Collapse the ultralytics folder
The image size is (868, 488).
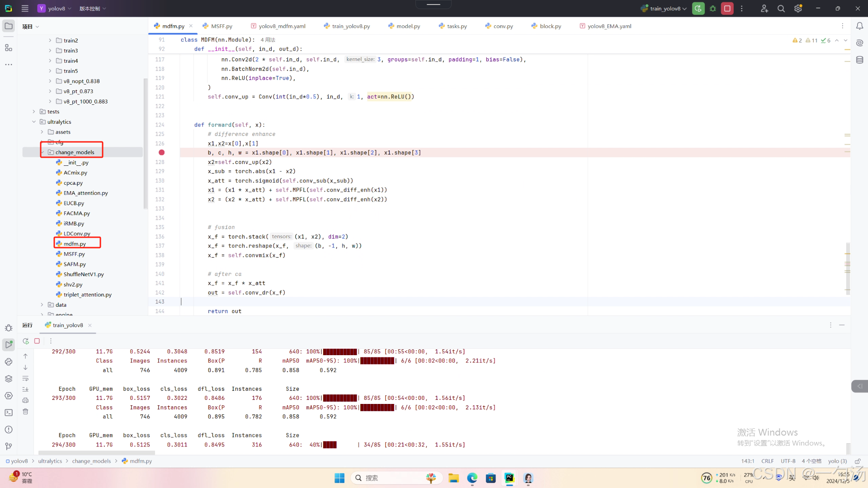34,122
